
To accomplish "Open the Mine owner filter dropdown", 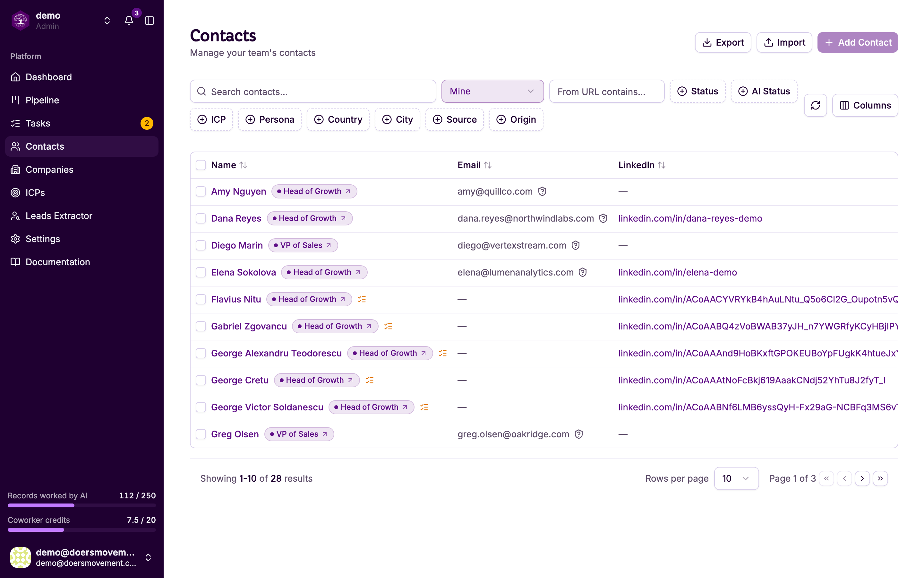I will [x=492, y=92].
